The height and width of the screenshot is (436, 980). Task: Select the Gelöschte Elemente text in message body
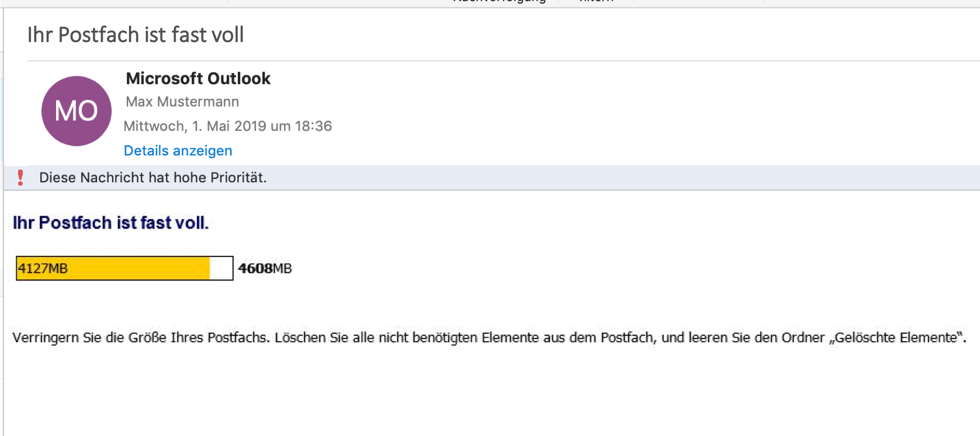896,337
